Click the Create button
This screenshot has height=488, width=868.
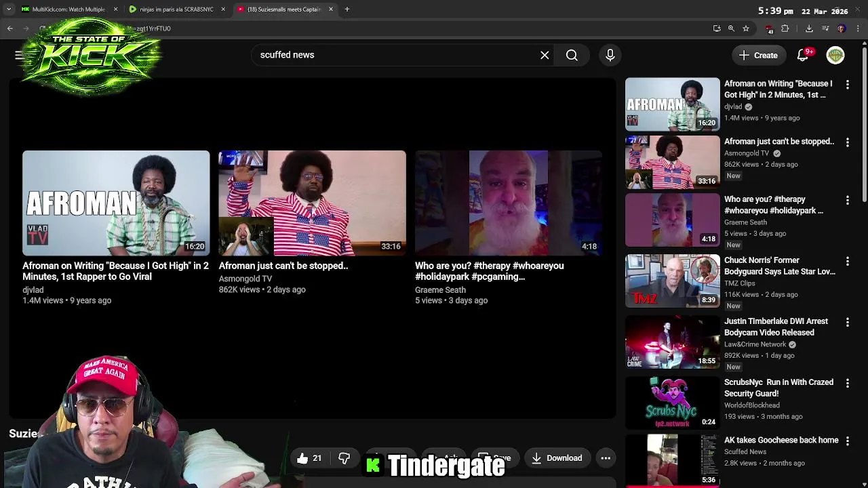(759, 55)
